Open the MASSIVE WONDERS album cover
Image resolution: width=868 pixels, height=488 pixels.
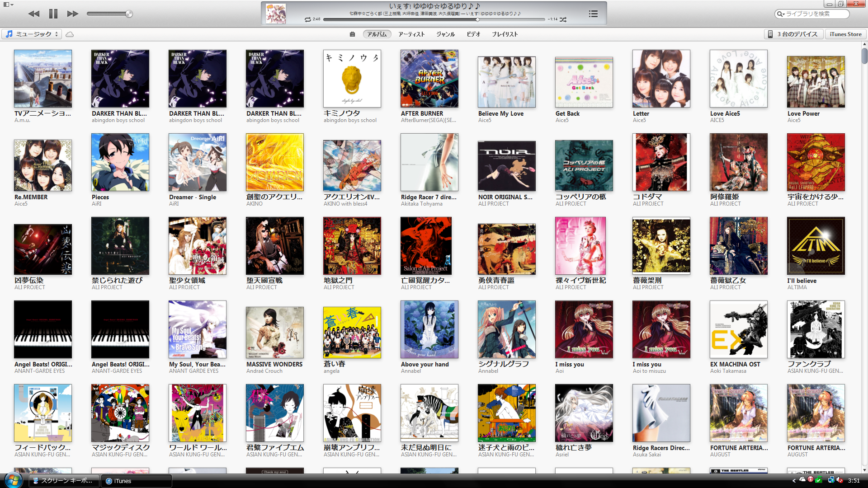tap(275, 333)
